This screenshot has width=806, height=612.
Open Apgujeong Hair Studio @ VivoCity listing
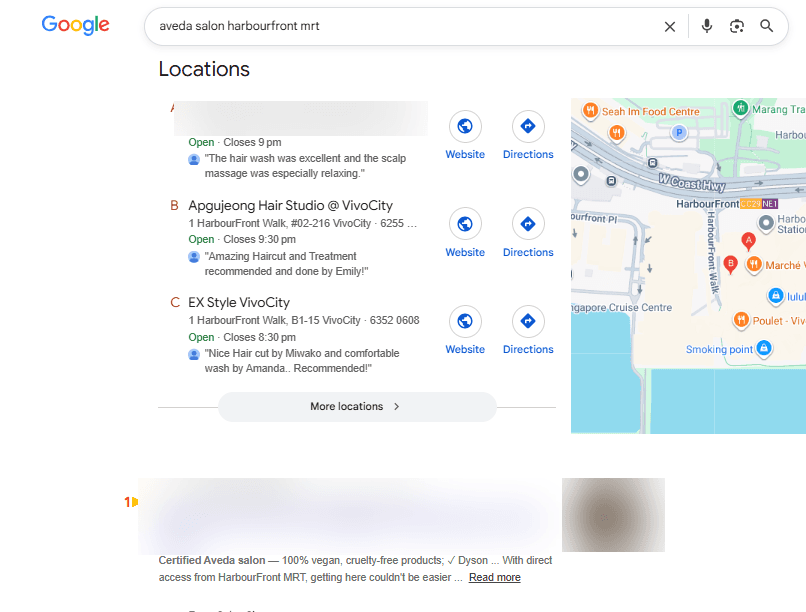click(290, 206)
